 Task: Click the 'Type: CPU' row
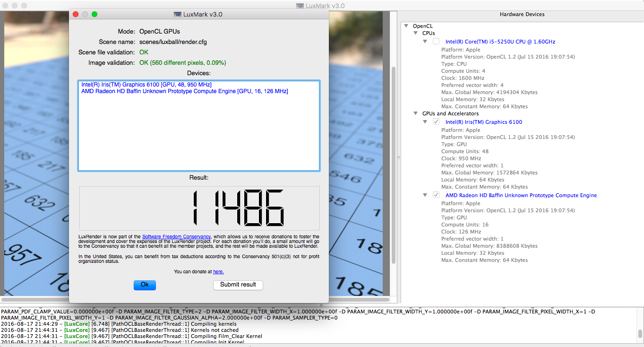click(454, 64)
